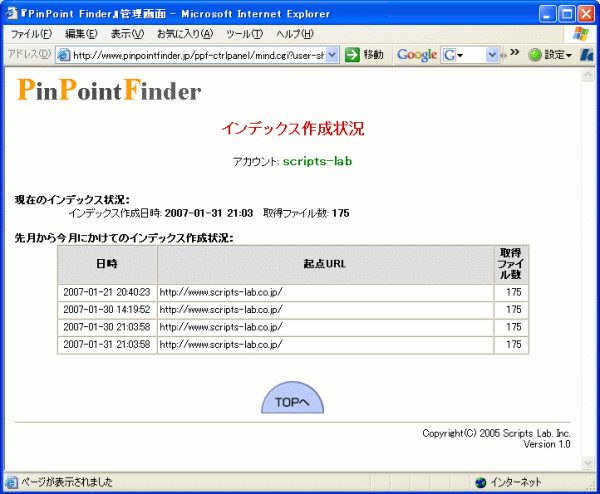The height and width of the screenshot is (494, 600).
Task: Click the 日時 column header
Action: pos(107,264)
